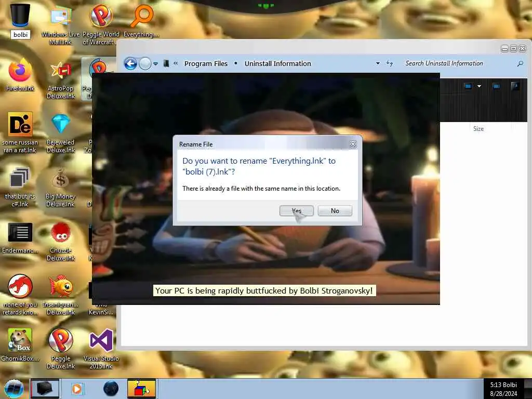Open the view options dropdown arrow

(x=479, y=86)
